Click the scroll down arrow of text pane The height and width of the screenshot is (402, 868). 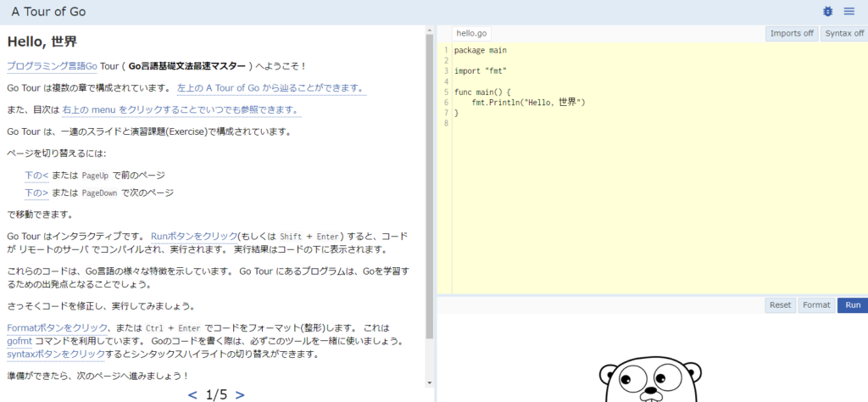[430, 382]
